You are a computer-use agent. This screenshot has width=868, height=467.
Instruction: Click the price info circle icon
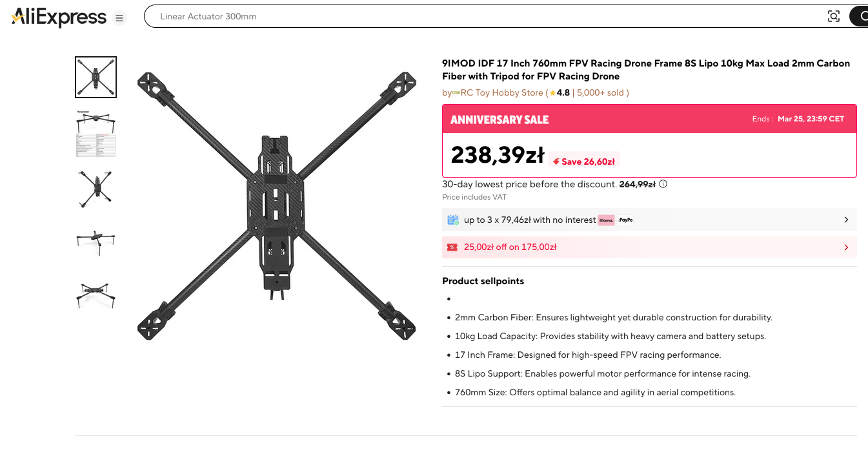(x=663, y=184)
